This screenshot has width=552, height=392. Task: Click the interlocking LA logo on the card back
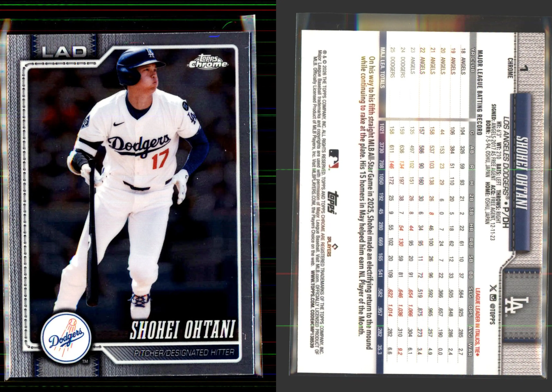pyautogui.click(x=517, y=305)
